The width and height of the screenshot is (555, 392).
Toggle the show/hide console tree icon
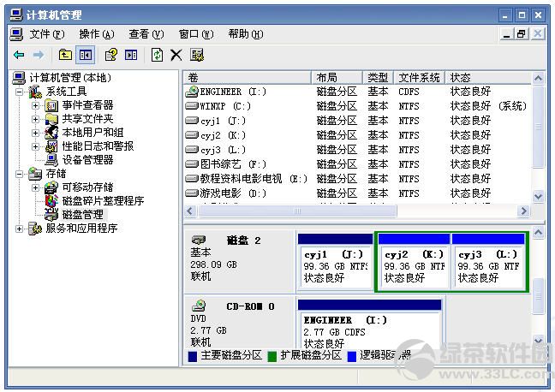[85, 55]
